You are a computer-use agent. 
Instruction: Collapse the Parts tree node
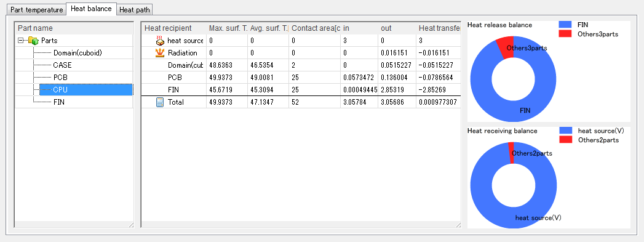20,41
